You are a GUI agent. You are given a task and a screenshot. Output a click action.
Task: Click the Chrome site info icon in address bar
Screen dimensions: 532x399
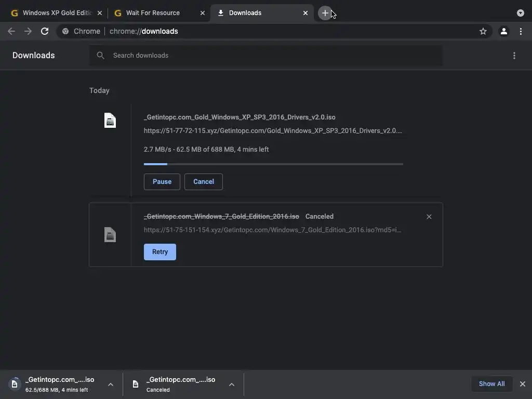(x=65, y=31)
